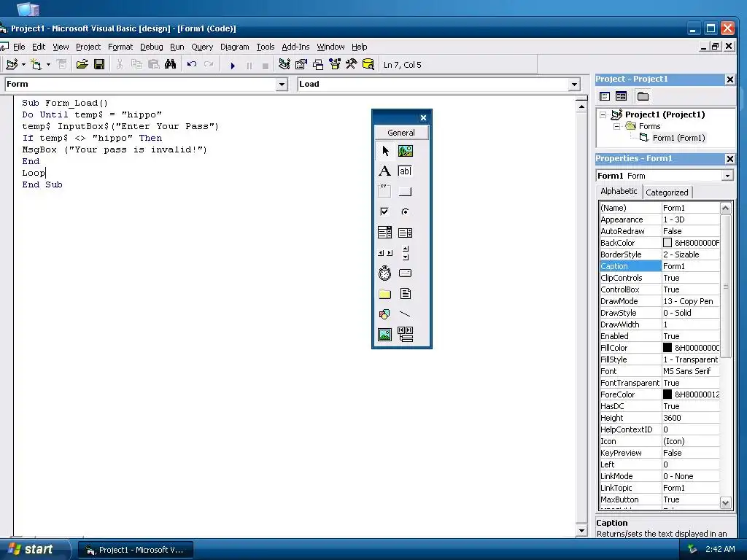Open the Add-Ins menu
The width and height of the screenshot is (747, 560).
[x=295, y=47]
